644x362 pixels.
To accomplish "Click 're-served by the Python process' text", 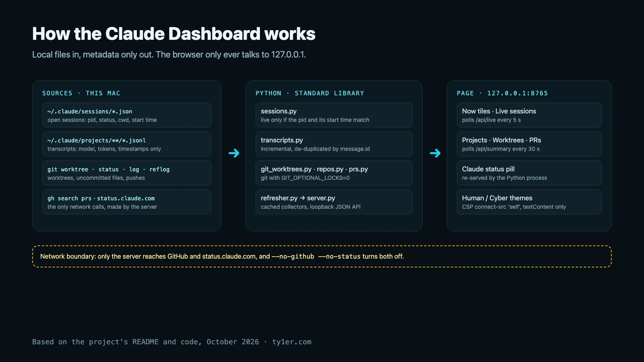I will 505,178.
